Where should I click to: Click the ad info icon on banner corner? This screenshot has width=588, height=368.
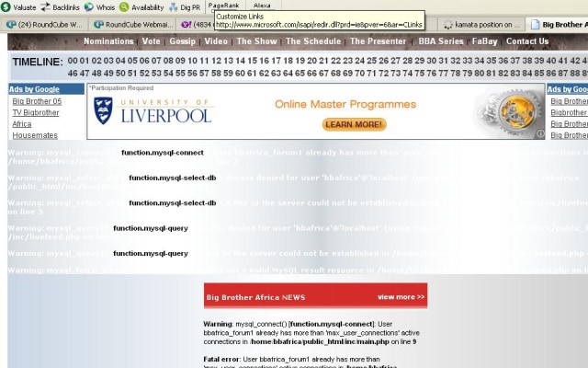click(540, 132)
